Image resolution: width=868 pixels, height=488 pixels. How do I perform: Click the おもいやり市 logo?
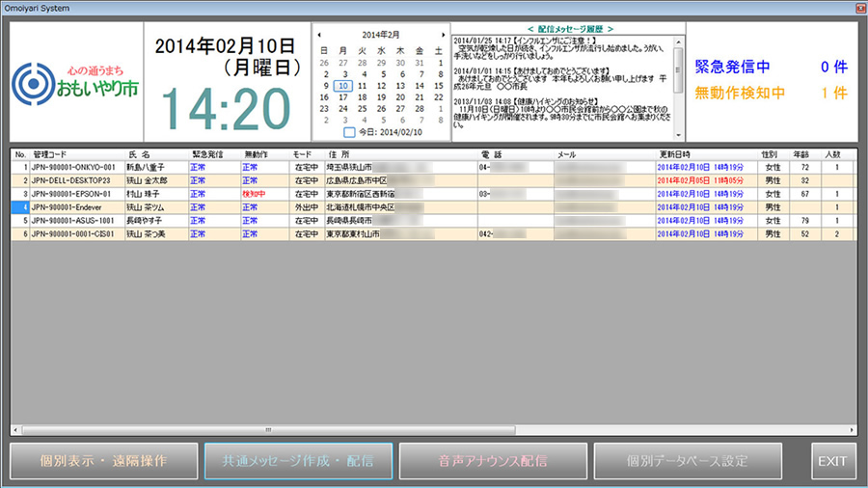pos(74,83)
